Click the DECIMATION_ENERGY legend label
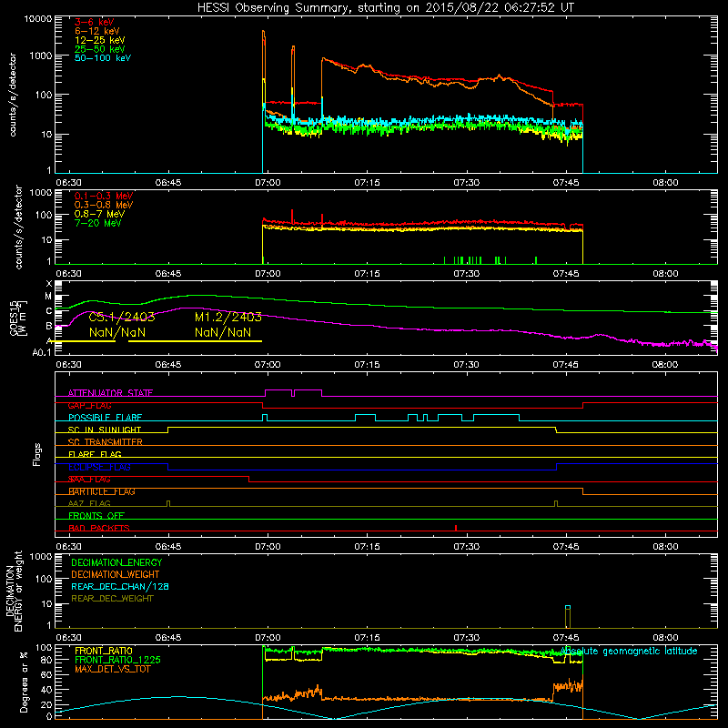This screenshot has height=728, width=728. (116, 562)
